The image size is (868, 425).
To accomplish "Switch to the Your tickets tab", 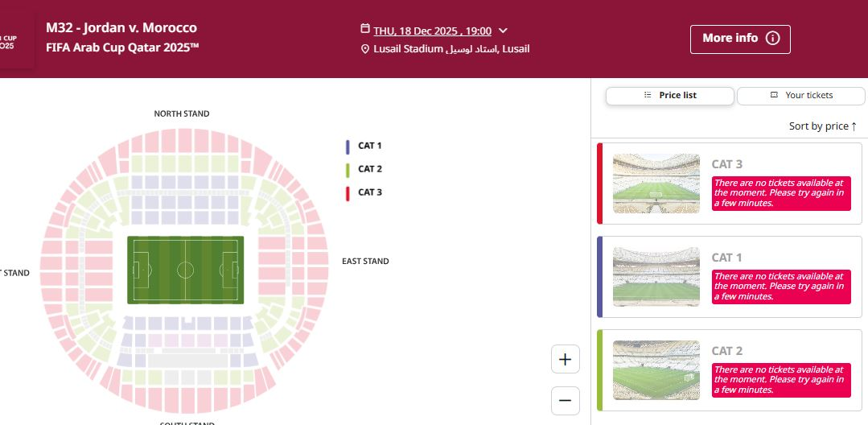I will point(800,96).
